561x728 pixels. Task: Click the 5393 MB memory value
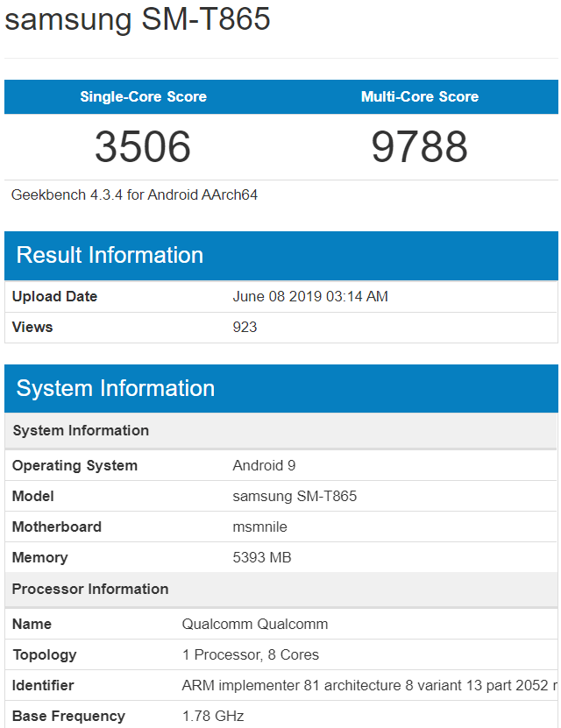[x=262, y=557]
